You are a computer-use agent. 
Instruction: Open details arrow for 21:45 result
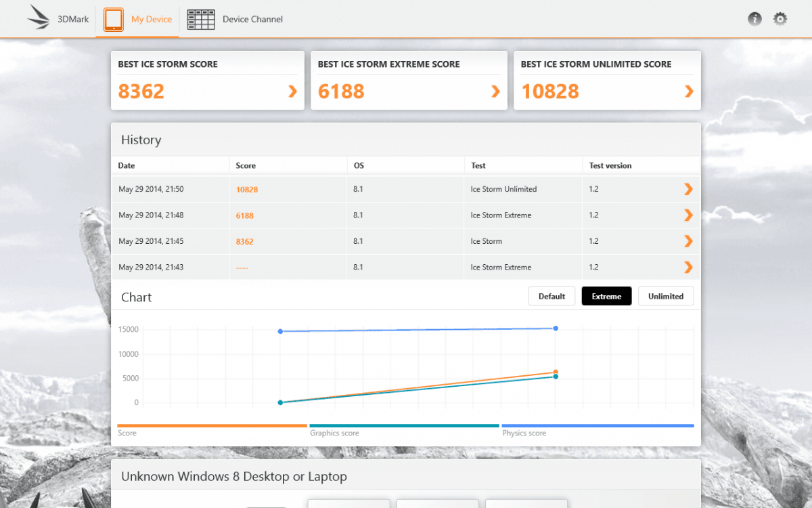pyautogui.click(x=688, y=241)
